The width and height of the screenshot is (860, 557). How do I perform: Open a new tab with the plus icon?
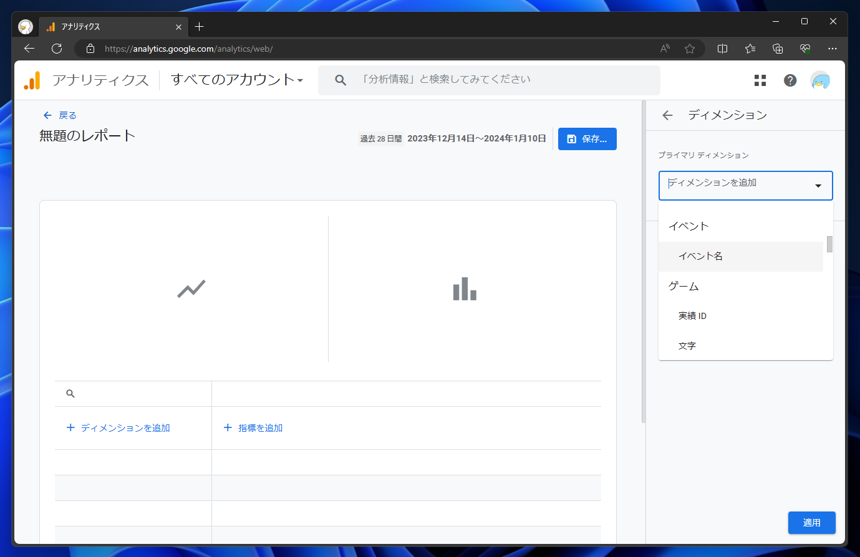pos(199,26)
